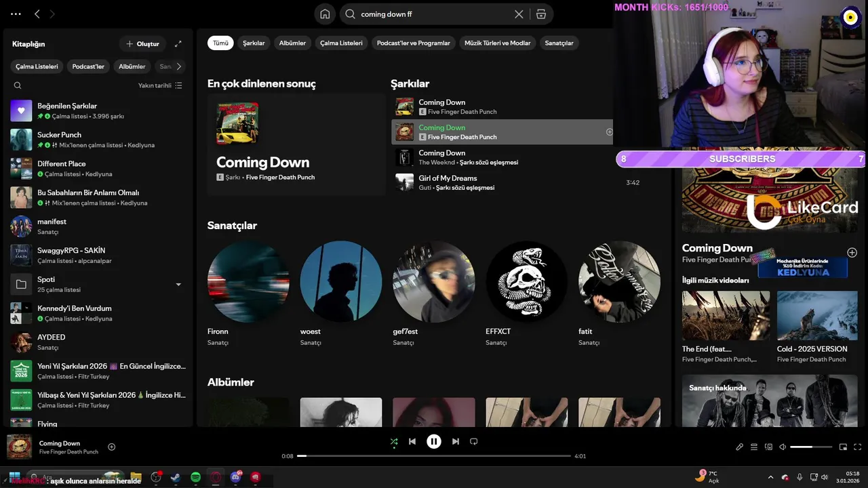Open the browse icon beside search
Image resolution: width=868 pixels, height=488 pixels.
coord(540,14)
